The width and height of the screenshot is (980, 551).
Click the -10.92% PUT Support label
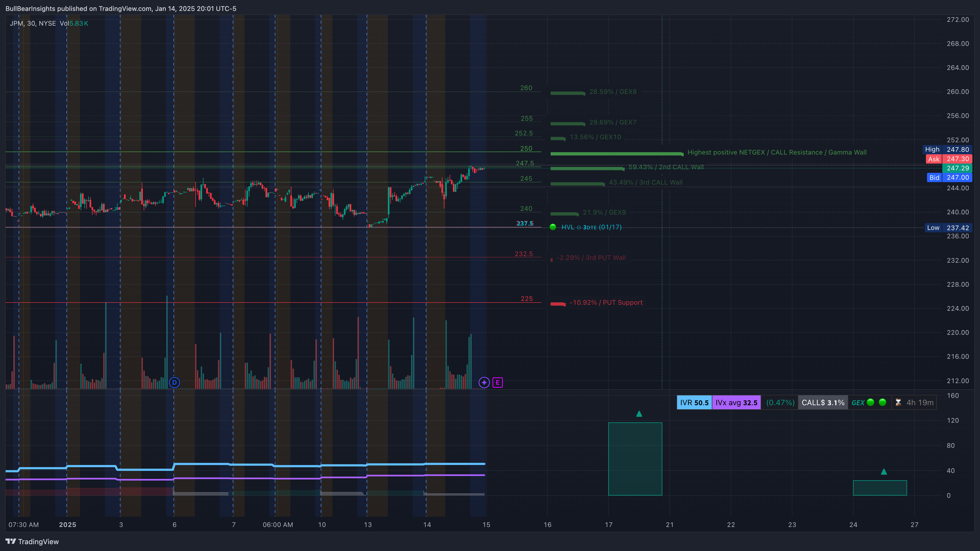[x=606, y=303]
